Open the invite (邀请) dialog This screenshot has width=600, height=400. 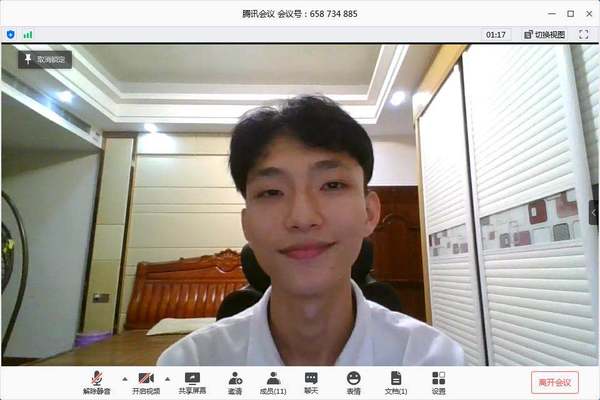[235, 382]
